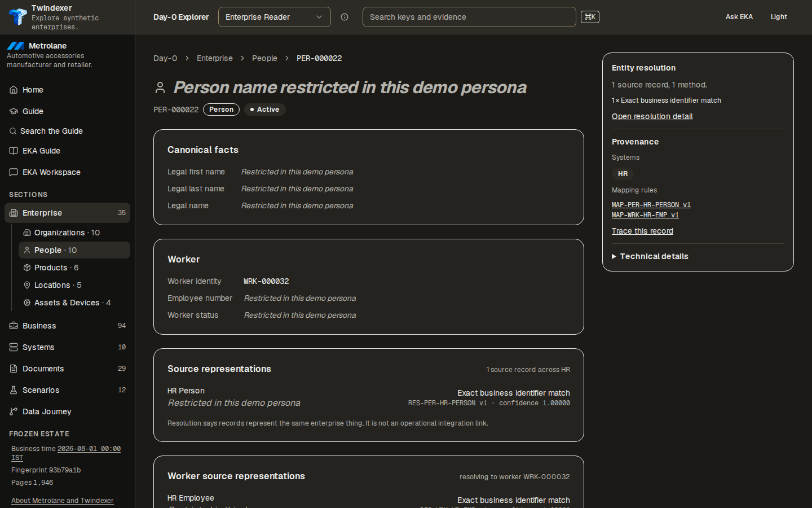Open EKA Workspace section
Screen dimensions: 812x508
(x=67, y=172)
